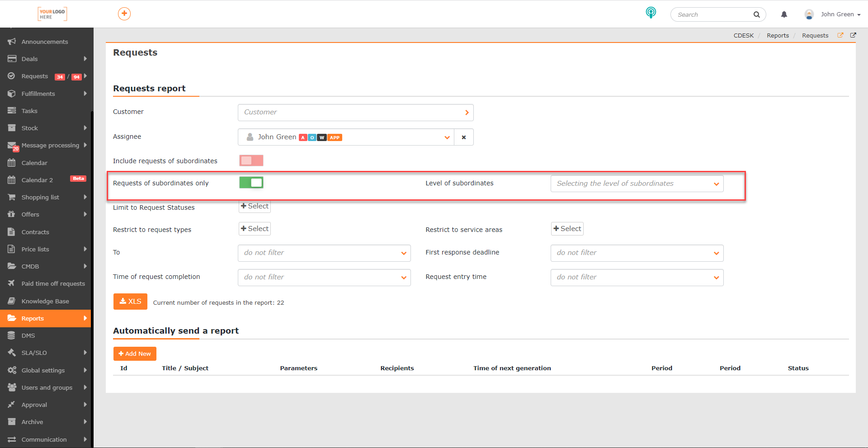Click the CMDB folder icon
The image size is (868, 448).
pos(12,266)
